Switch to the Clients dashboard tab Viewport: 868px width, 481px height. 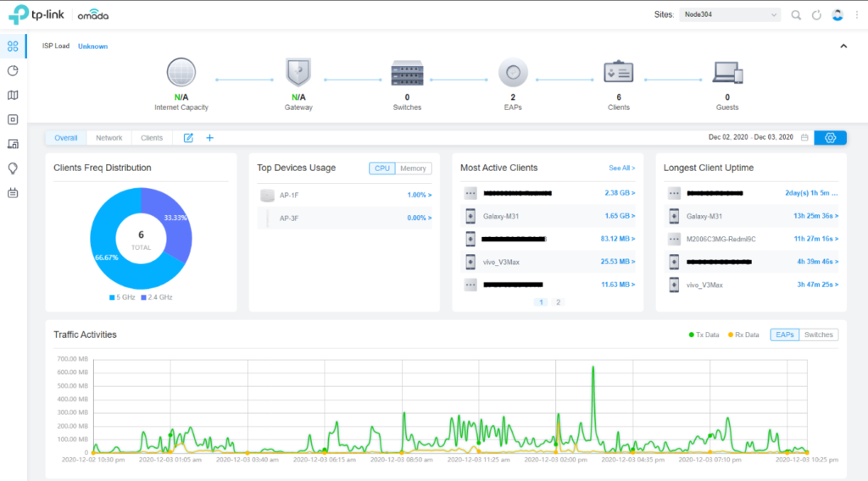click(152, 138)
